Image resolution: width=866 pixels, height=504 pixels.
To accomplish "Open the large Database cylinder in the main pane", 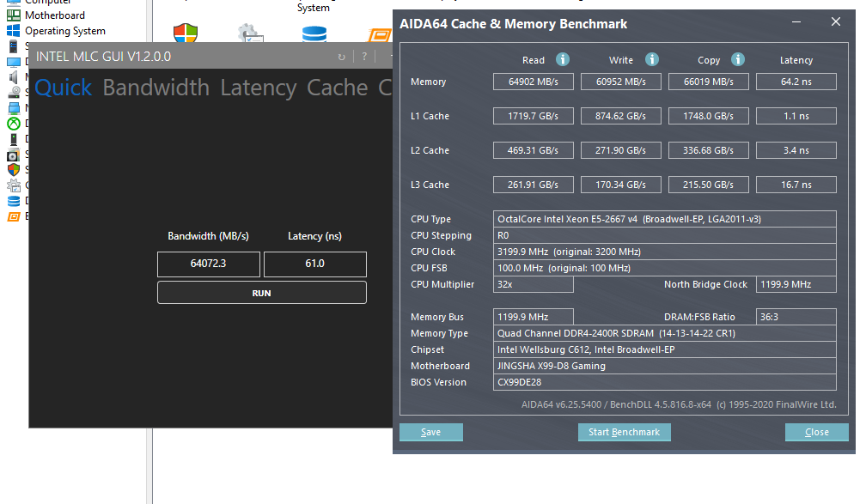I will [x=314, y=33].
